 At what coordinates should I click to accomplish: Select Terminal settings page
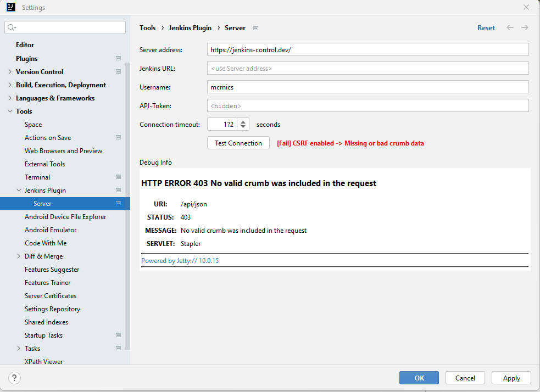click(37, 177)
